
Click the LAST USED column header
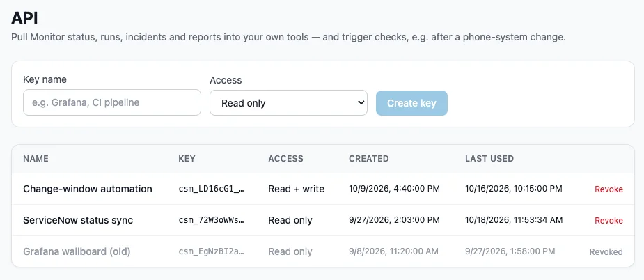[x=489, y=158]
